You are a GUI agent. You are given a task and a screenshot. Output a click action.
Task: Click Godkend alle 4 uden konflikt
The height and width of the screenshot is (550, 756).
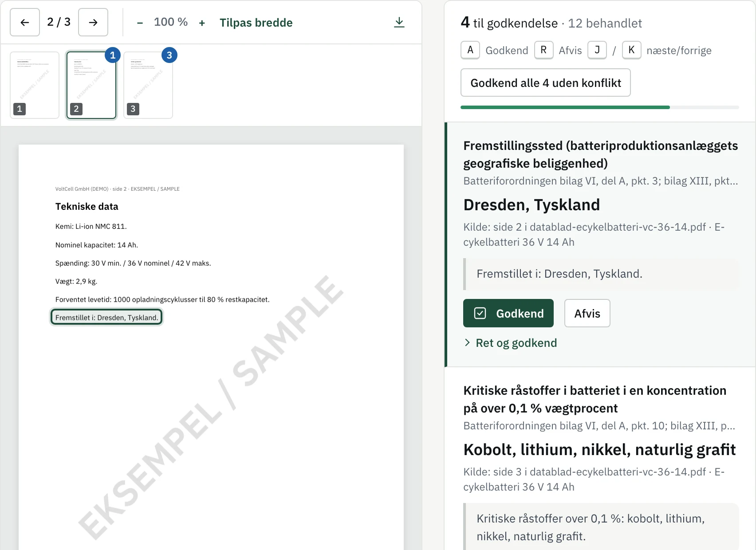coord(546,82)
